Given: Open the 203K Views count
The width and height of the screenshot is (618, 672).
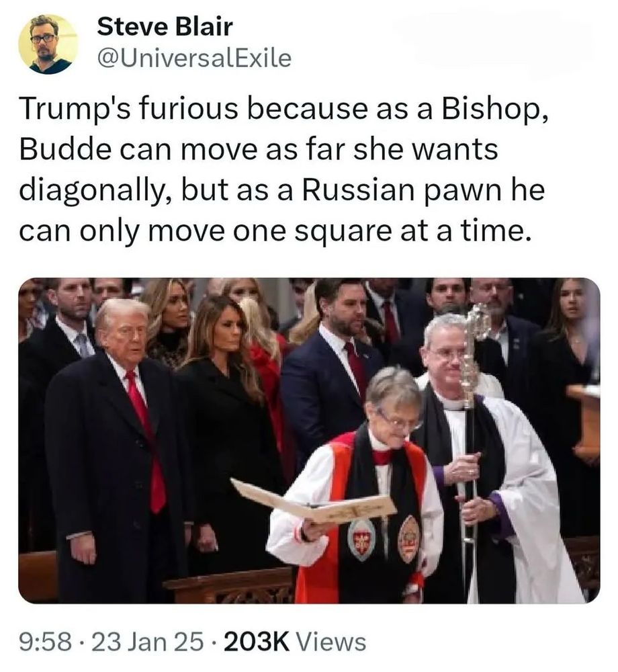Looking at the screenshot, I should click(295, 642).
